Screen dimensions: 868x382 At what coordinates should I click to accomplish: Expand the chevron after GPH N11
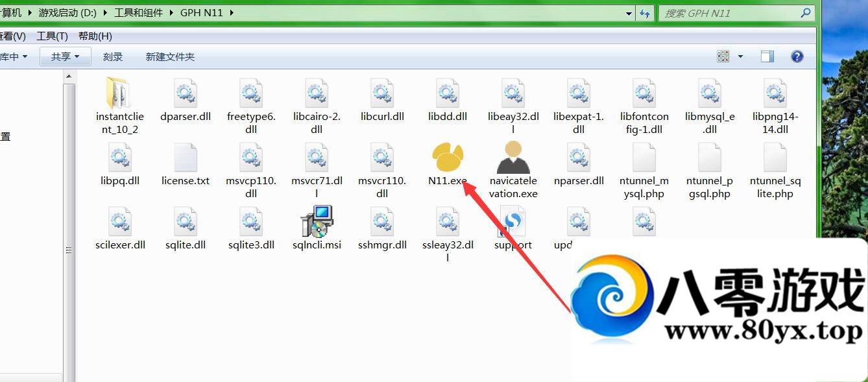click(x=231, y=12)
